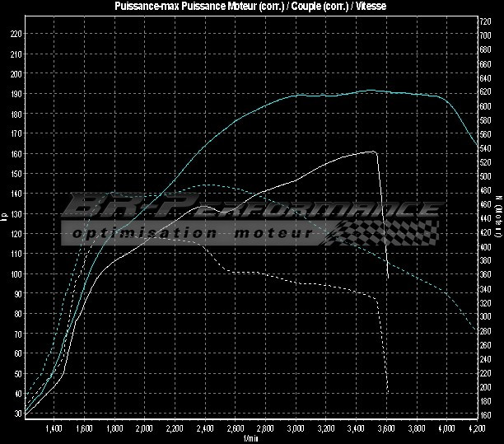Click the 1,400 rpm tick label

(54, 429)
